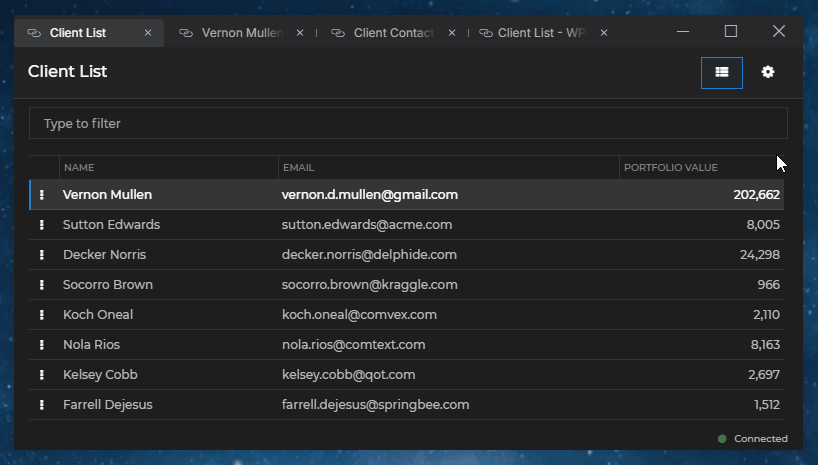This screenshot has width=818, height=465.
Task: Click the list view toggle button
Action: [721, 73]
